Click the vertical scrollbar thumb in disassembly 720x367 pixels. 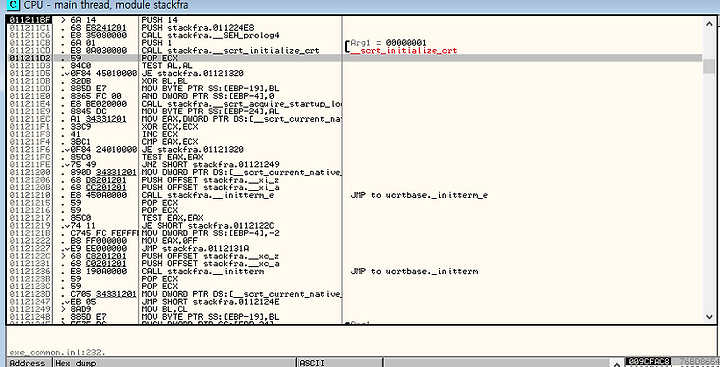[x=709, y=66]
